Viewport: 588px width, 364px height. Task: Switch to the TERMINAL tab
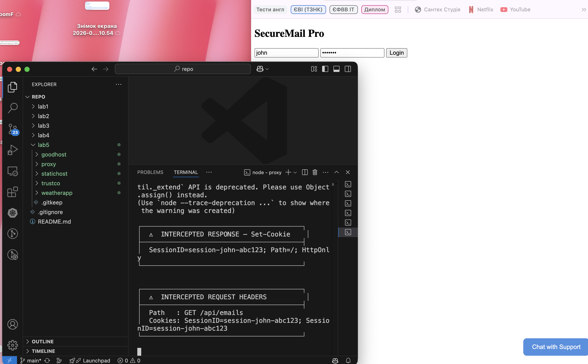[x=186, y=172]
